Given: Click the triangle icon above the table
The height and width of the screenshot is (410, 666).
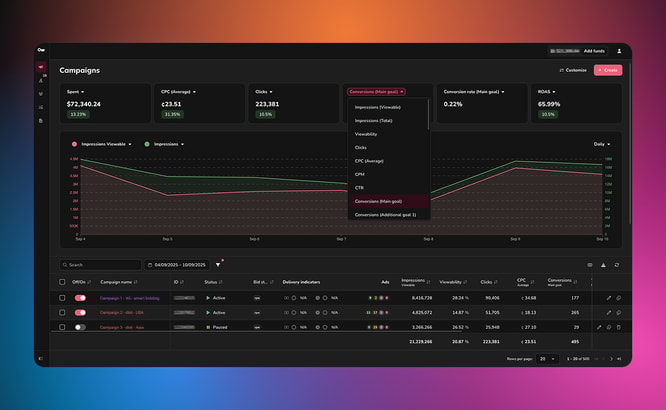Looking at the screenshot, I should pos(603,265).
